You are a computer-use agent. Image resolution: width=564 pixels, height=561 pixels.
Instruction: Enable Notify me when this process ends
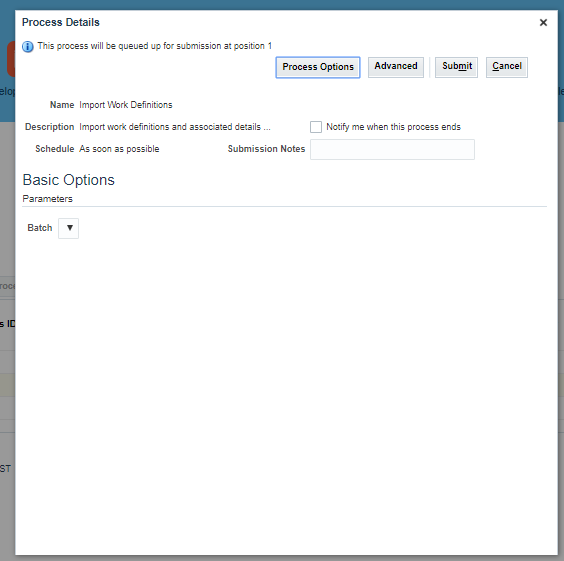[316, 127]
